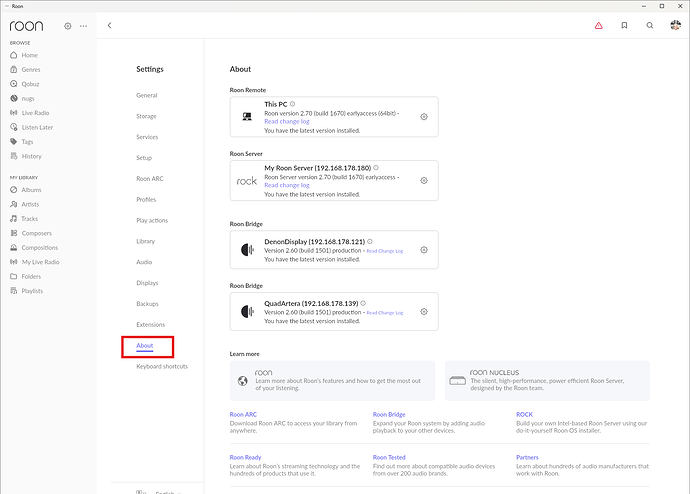The image size is (690, 494).
Task: Open gear options for DenonDisplay bridge
Action: tap(424, 250)
